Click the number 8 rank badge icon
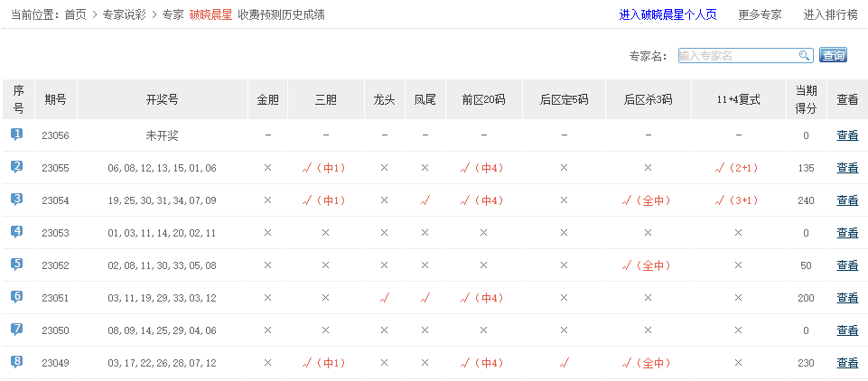The width and height of the screenshot is (868, 381). click(x=17, y=362)
